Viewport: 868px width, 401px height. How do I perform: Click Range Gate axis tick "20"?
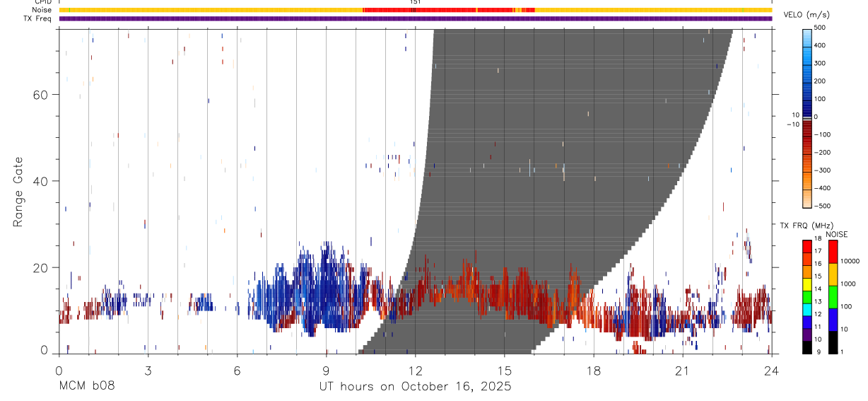(40, 267)
